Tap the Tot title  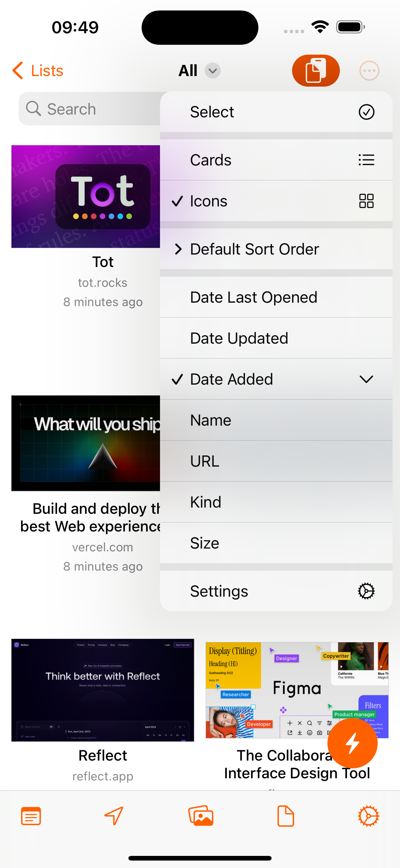pos(103,262)
